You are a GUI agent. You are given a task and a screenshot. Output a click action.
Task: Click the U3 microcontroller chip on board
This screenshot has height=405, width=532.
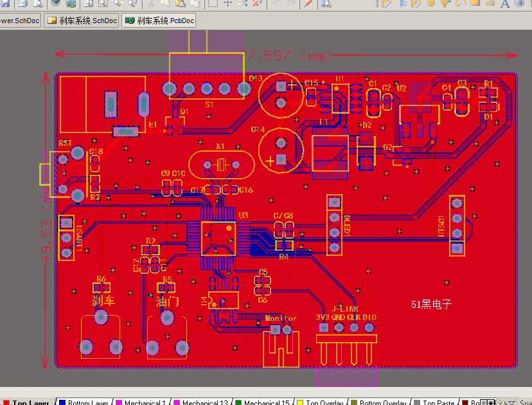[x=218, y=238]
